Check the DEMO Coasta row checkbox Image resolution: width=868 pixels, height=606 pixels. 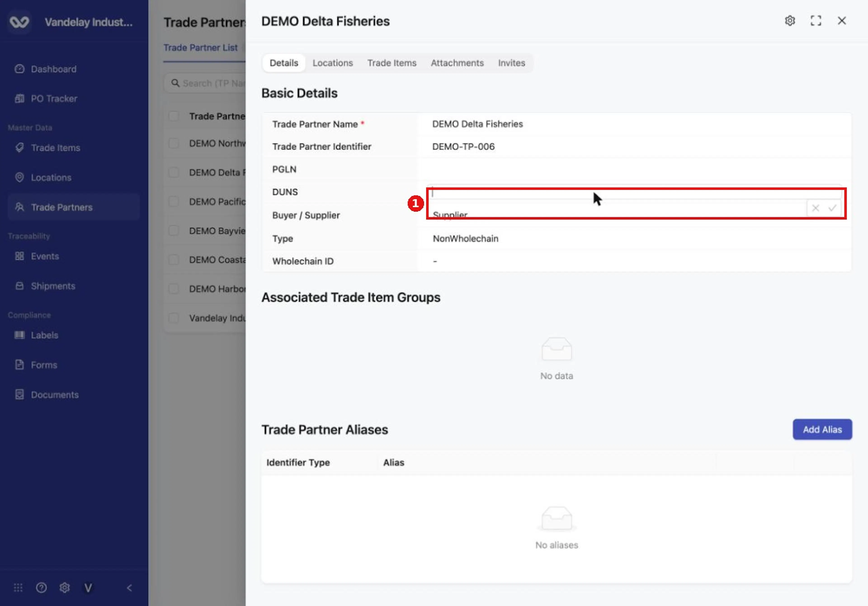point(174,260)
